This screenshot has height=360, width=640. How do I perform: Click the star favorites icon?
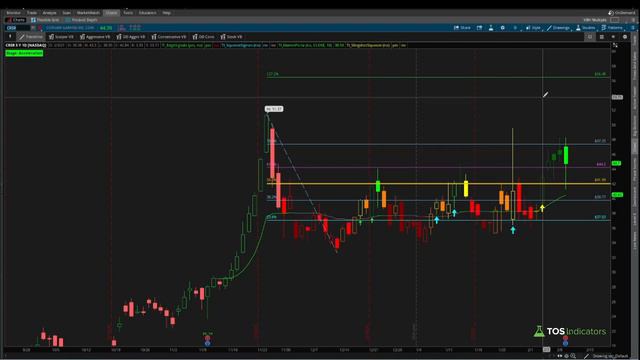(x=613, y=37)
